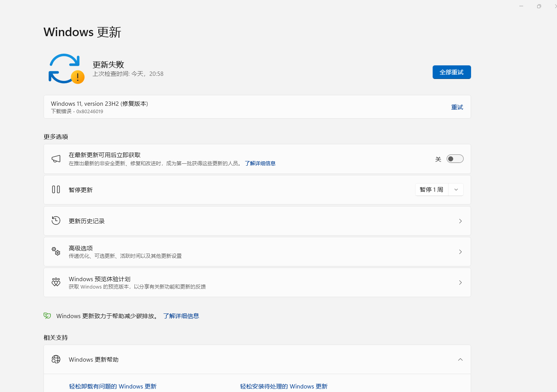Click 重试 for Windows 11 23H2 update
This screenshot has width=557, height=392.
pos(457,107)
